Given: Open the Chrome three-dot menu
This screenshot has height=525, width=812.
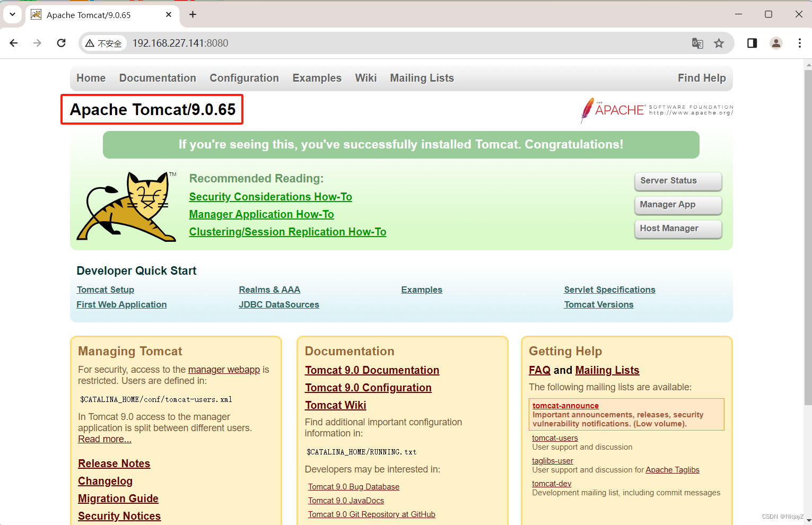Looking at the screenshot, I should click(x=799, y=43).
